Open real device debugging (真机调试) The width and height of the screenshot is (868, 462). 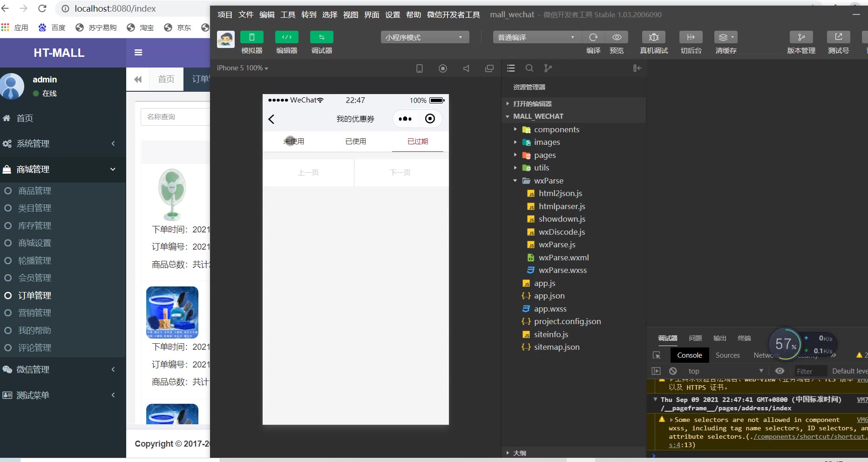[x=654, y=37]
